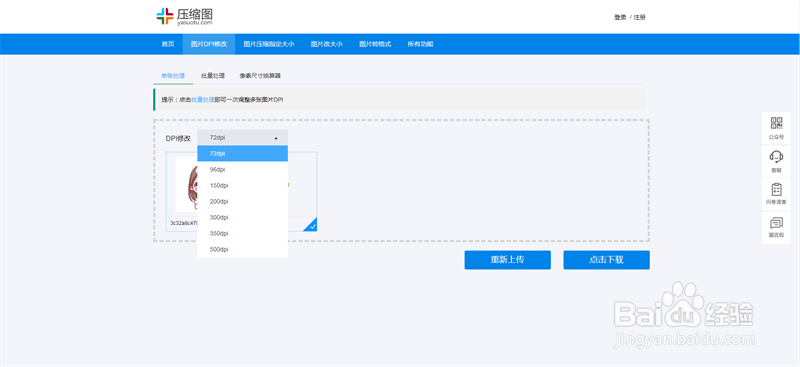Viewport: 800px width, 367px height.
Task: Click the 重新上传 button
Action: tap(508, 260)
